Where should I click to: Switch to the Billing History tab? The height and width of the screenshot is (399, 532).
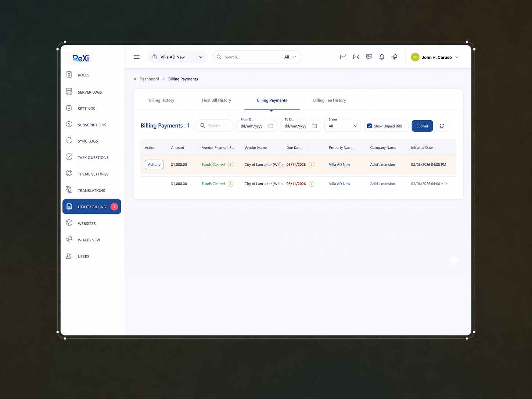[x=162, y=100]
